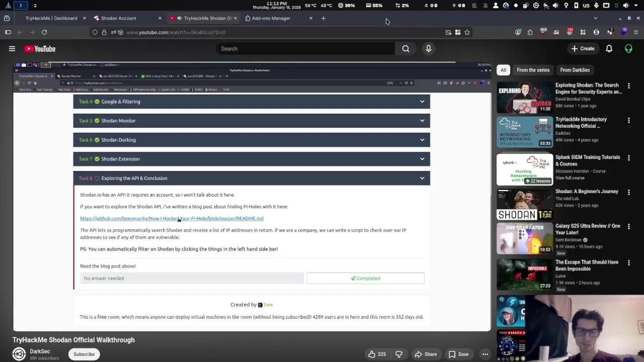Viewport: 644px width, 362px height.
Task: Click the shield tracking-protection icon
Action: click(x=95, y=32)
